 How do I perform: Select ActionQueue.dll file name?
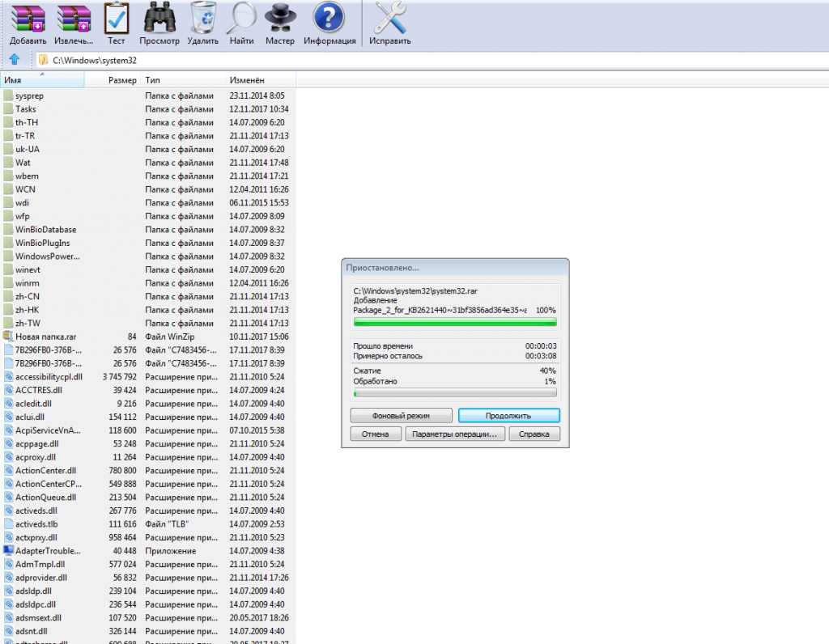(45, 497)
